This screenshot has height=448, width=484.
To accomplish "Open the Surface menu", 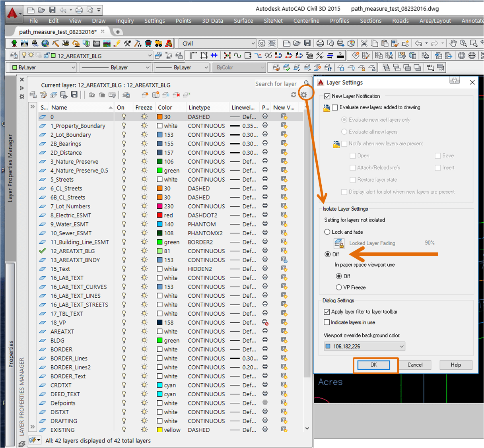I will point(243,21).
